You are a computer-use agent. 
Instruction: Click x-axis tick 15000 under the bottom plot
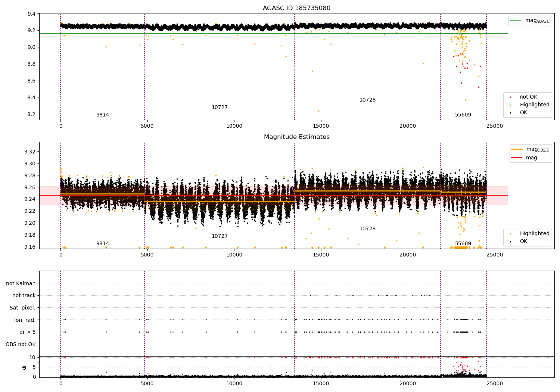click(x=321, y=384)
